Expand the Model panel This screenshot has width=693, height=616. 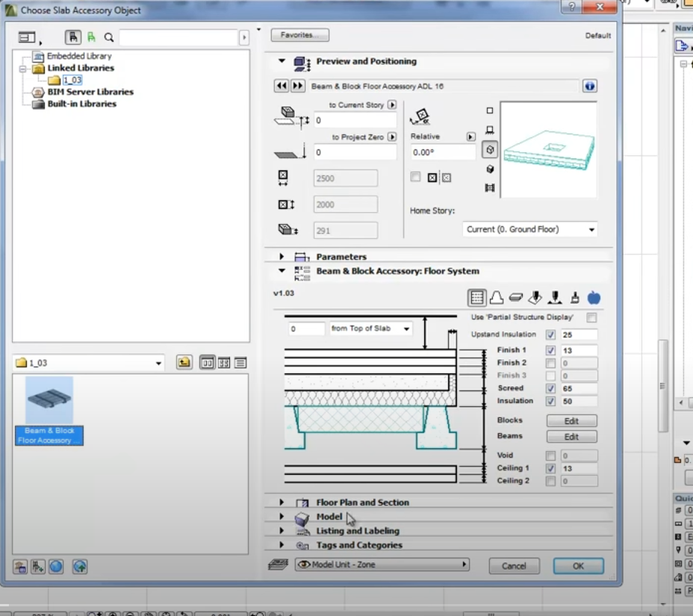pyautogui.click(x=282, y=516)
